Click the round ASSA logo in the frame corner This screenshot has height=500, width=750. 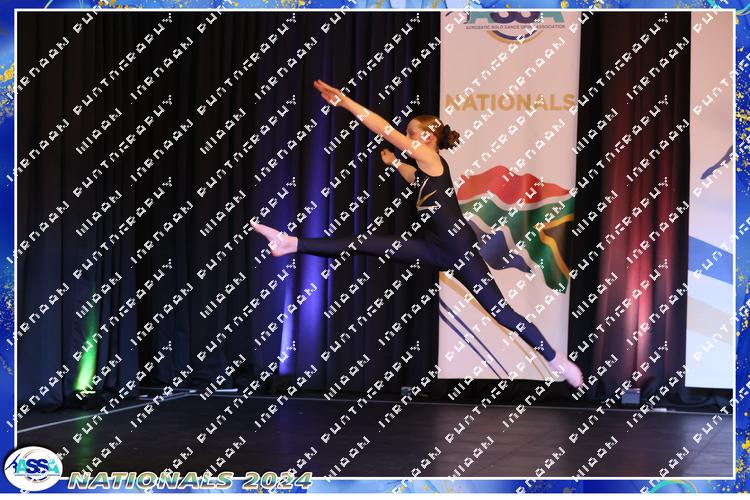[x=33, y=469]
